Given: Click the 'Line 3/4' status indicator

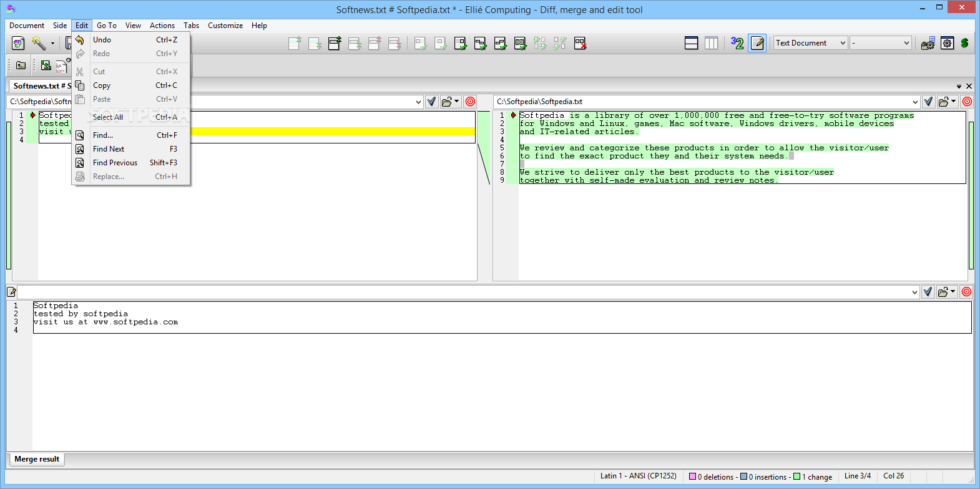Looking at the screenshot, I should click(x=858, y=476).
